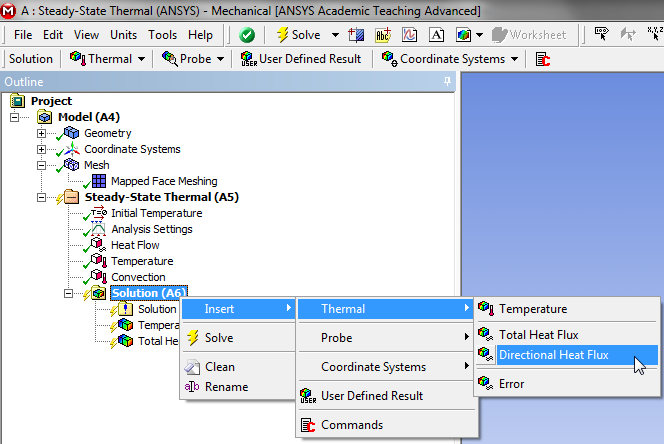Expand the Coordinate Systems tree node
Image resolution: width=664 pixels, height=444 pixels.
pos(41,149)
